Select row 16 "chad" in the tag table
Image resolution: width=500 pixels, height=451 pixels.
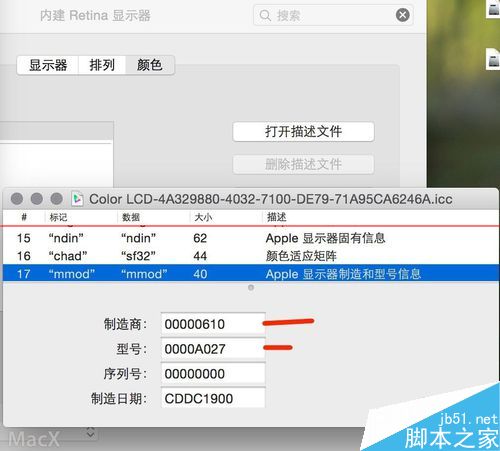(x=251, y=256)
